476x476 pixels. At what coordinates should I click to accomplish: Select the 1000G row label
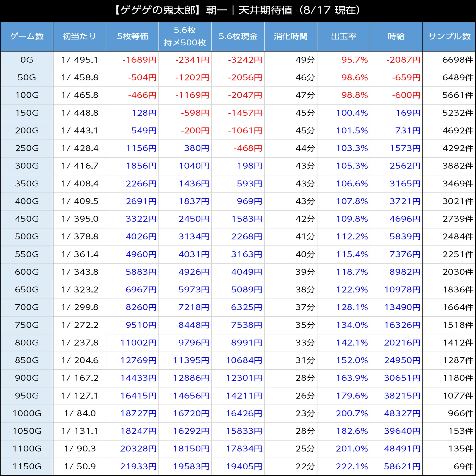tap(27, 413)
